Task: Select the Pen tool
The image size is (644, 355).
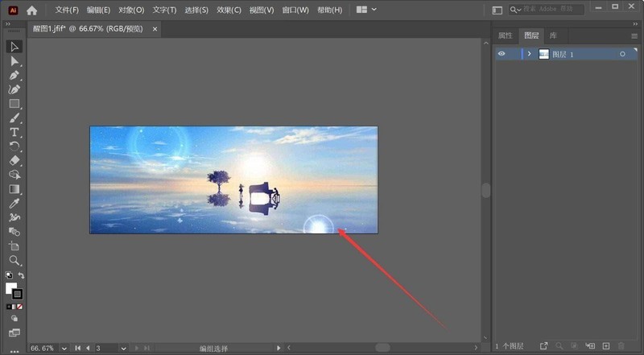Action: (14, 75)
